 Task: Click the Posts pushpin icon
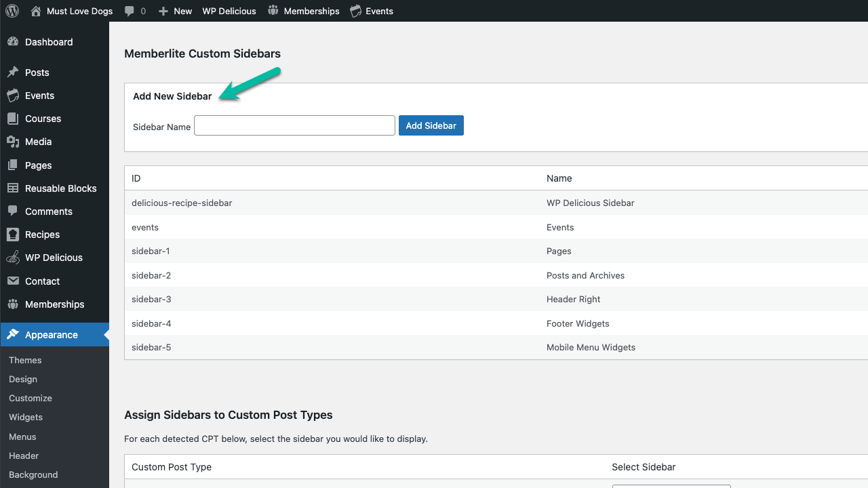point(13,73)
